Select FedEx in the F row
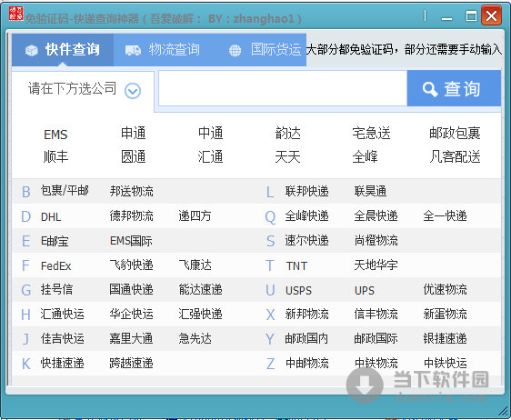511x420 pixels. [x=55, y=265]
